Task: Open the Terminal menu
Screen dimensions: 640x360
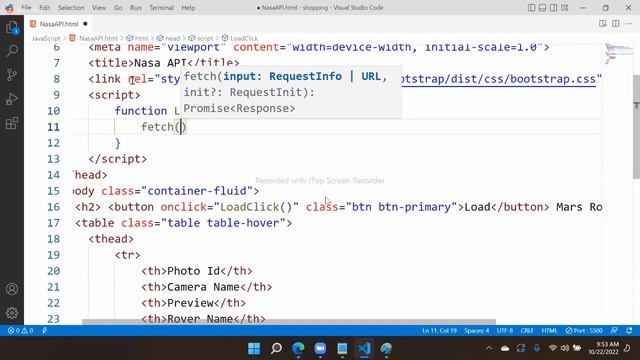Action: [x=161, y=8]
